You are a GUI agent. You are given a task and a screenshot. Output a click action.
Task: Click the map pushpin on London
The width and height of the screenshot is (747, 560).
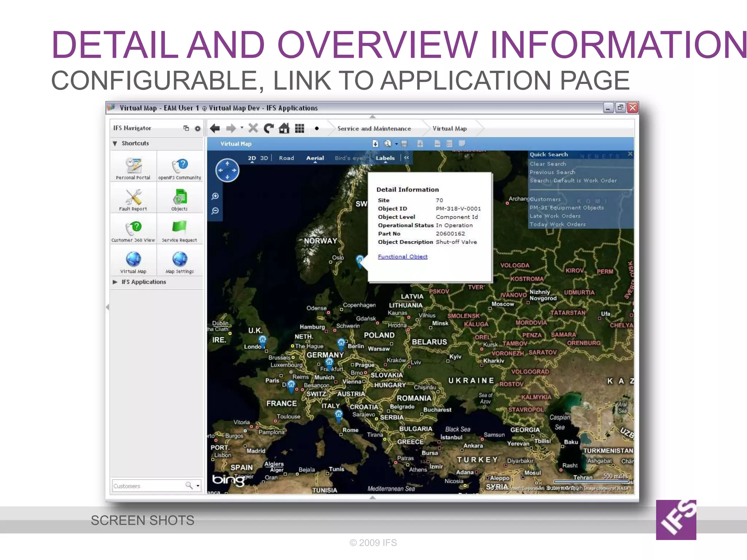click(263, 341)
